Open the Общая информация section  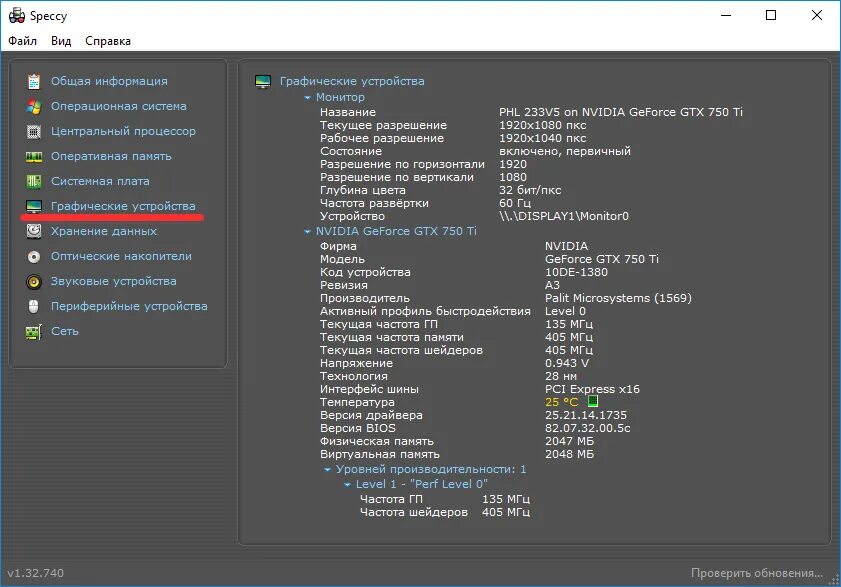(109, 81)
